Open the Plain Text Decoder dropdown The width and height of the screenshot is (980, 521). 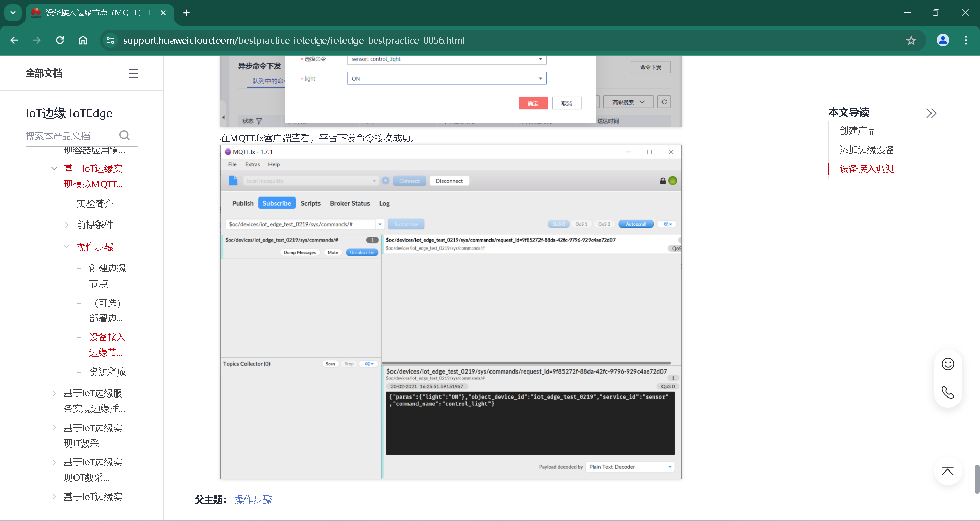click(x=630, y=467)
